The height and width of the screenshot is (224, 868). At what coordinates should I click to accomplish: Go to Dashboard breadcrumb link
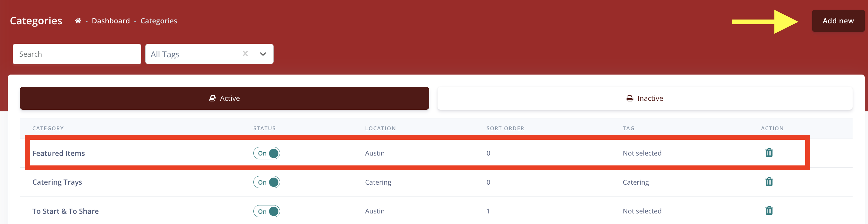[x=111, y=21]
